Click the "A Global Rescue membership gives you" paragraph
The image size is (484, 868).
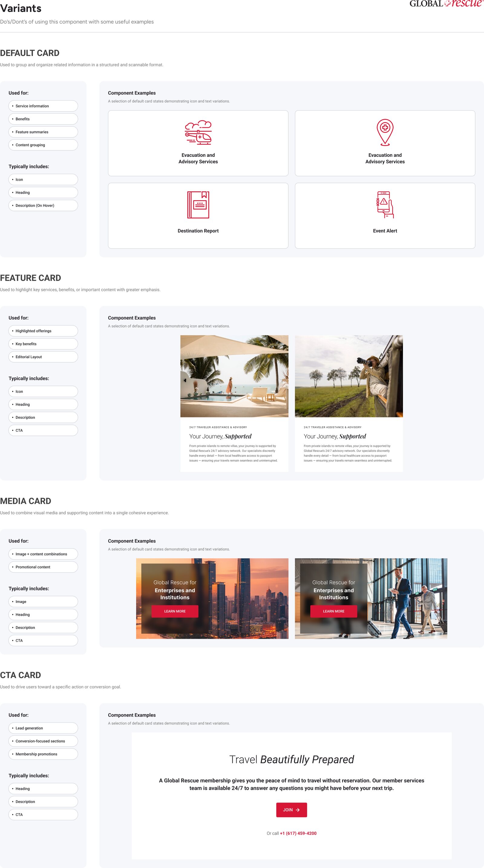[x=292, y=784]
